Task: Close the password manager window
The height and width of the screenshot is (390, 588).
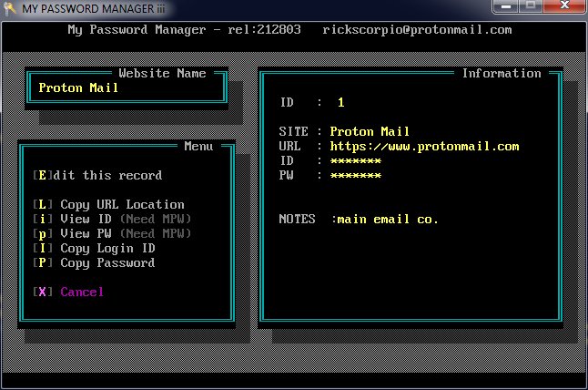Action: click(561, 8)
